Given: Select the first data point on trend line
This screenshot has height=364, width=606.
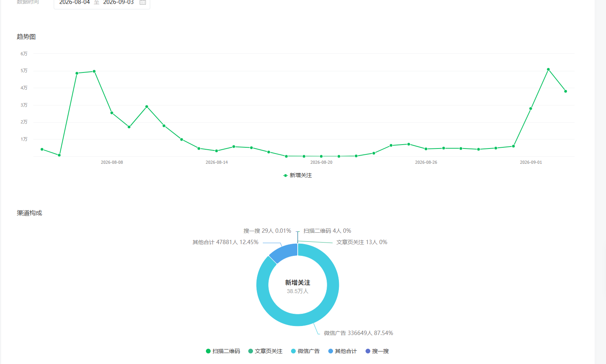Looking at the screenshot, I should pyautogui.click(x=42, y=149).
